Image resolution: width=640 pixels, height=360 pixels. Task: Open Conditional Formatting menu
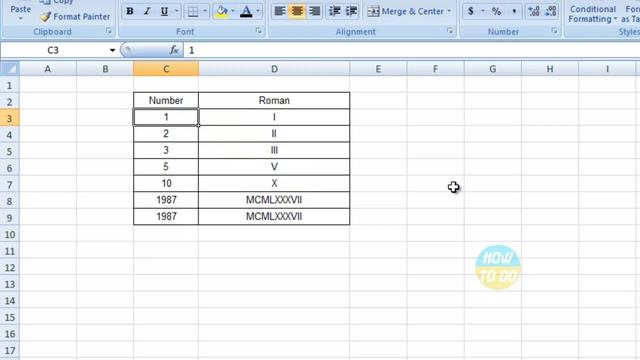click(x=592, y=13)
